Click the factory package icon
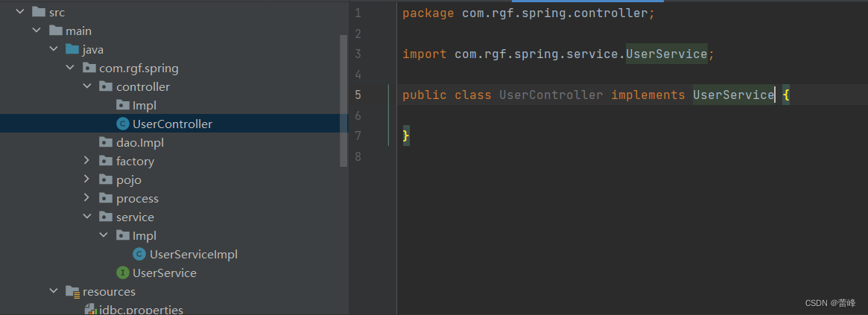 106,161
